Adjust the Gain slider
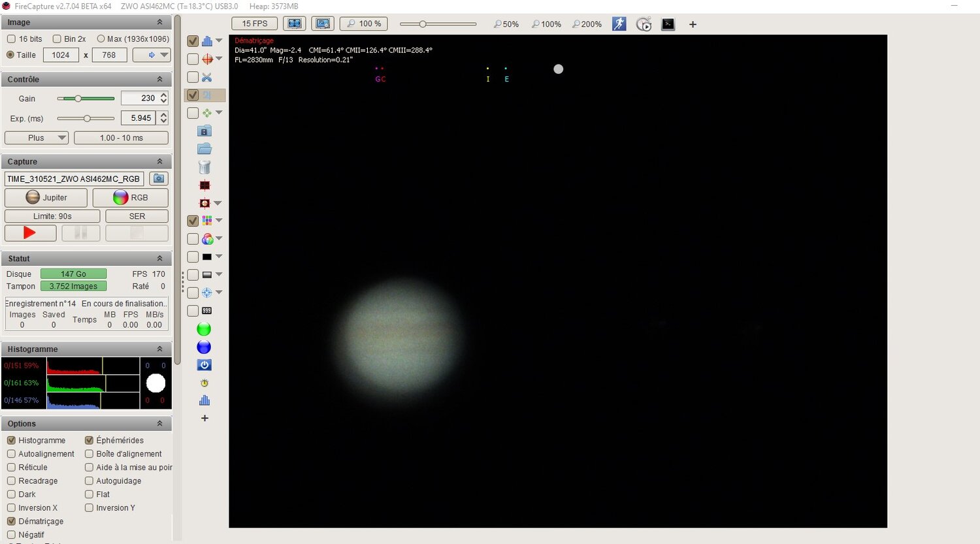Screen dimensions: 980x544 click(x=86, y=99)
